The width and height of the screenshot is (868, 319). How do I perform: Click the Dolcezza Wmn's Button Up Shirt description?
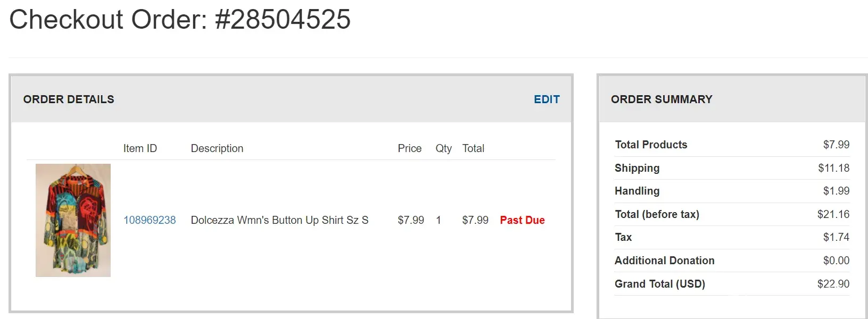[x=279, y=220]
